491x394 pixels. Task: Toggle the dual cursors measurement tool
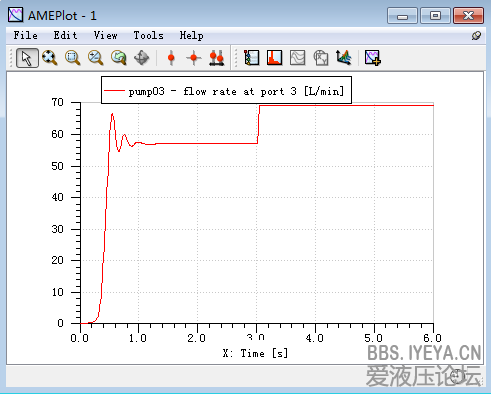pyautogui.click(x=217, y=58)
